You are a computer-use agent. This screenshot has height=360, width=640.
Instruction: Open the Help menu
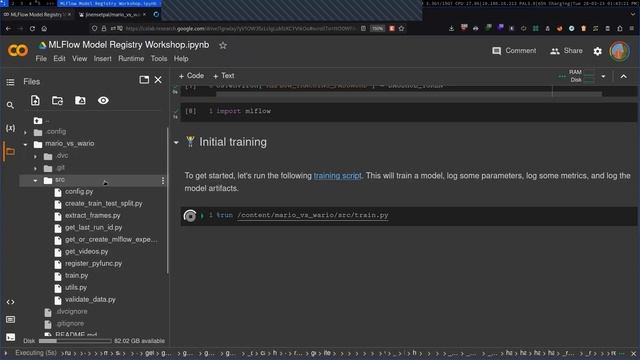click(181, 59)
